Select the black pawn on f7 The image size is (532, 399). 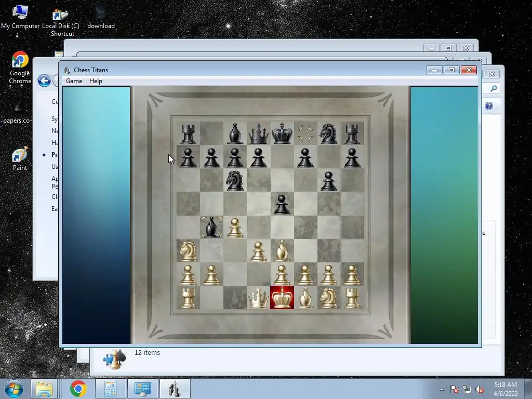[x=305, y=158]
